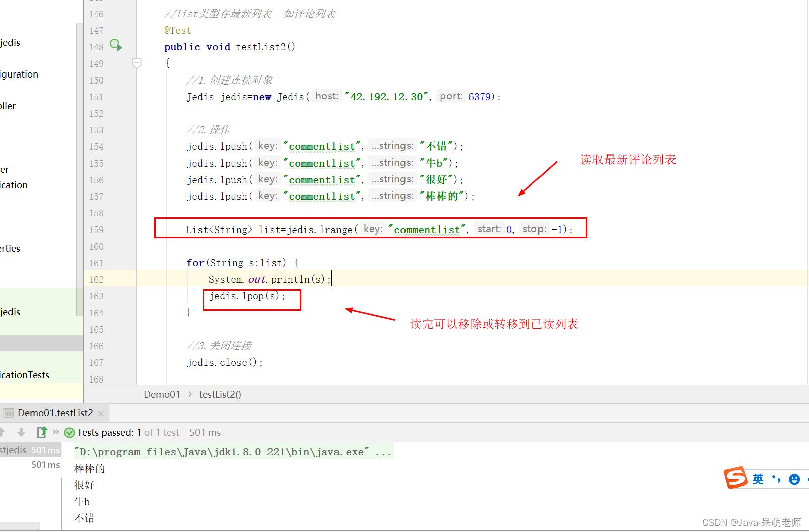Click the run tab's test icon

coord(8,413)
